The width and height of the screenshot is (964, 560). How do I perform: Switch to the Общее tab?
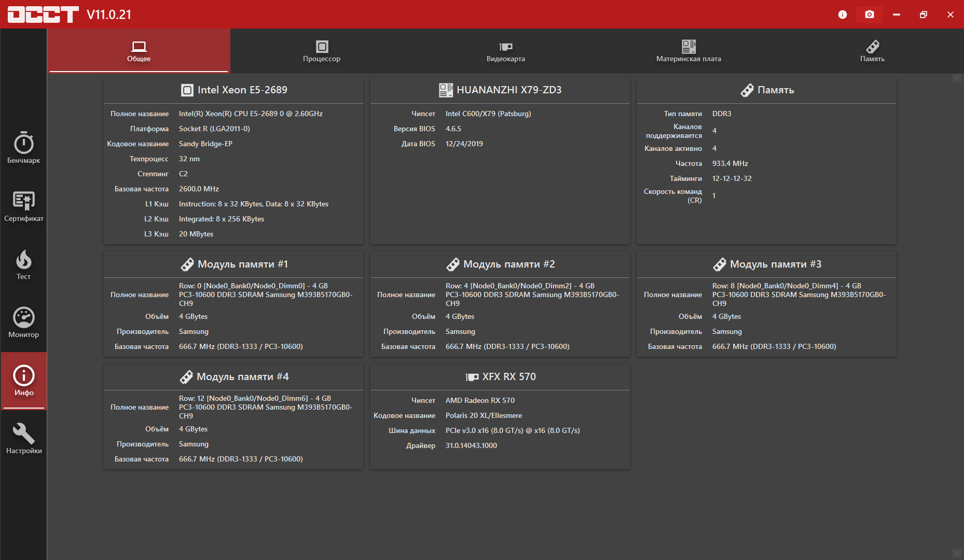tap(139, 51)
